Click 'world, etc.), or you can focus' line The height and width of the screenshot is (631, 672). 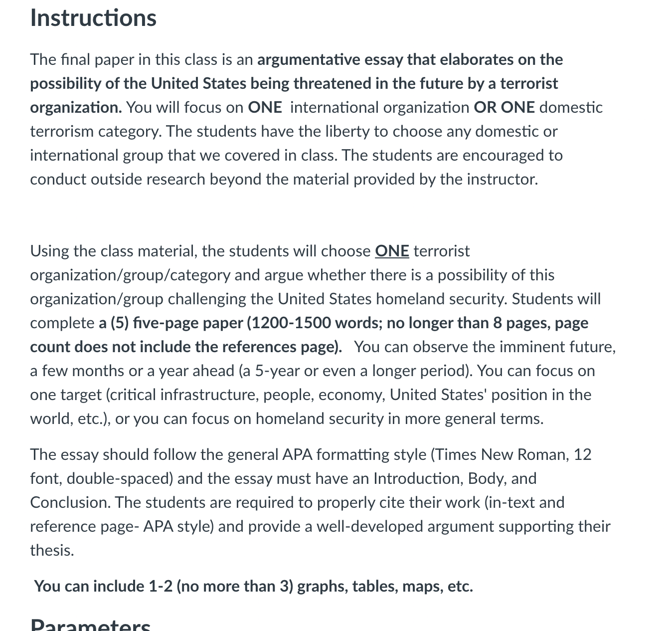(287, 419)
